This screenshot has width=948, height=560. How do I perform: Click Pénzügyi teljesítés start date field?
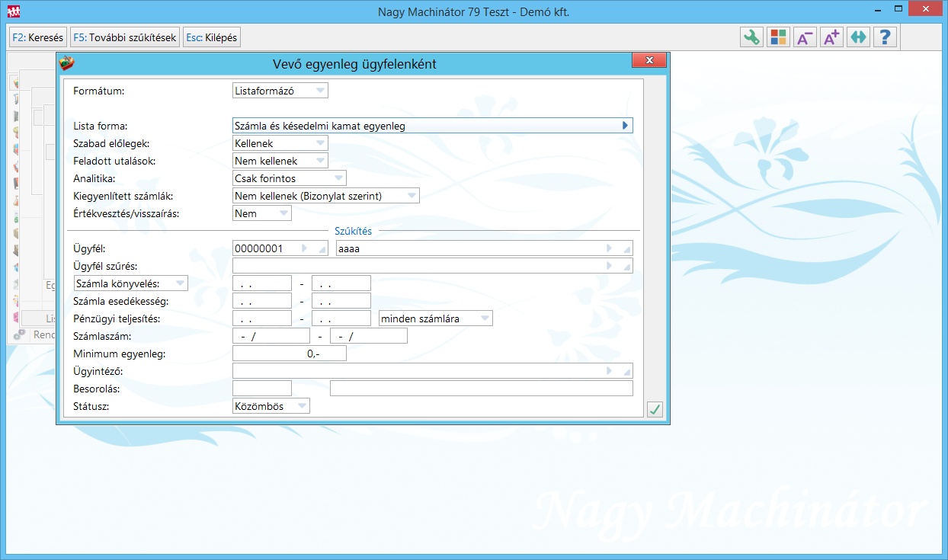click(262, 318)
